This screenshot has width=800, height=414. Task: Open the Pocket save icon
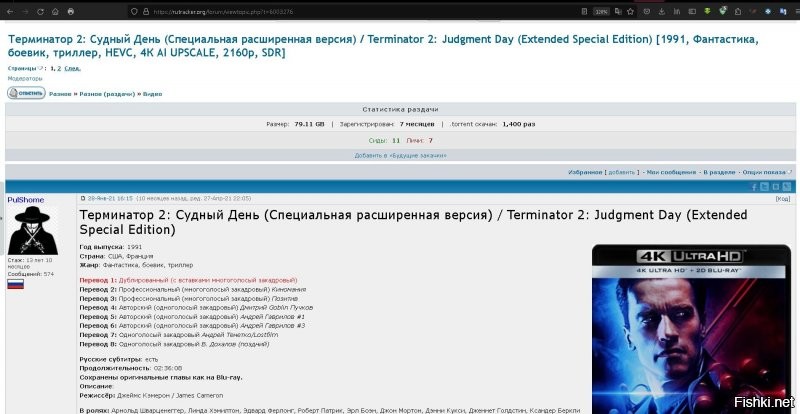[x=646, y=11]
